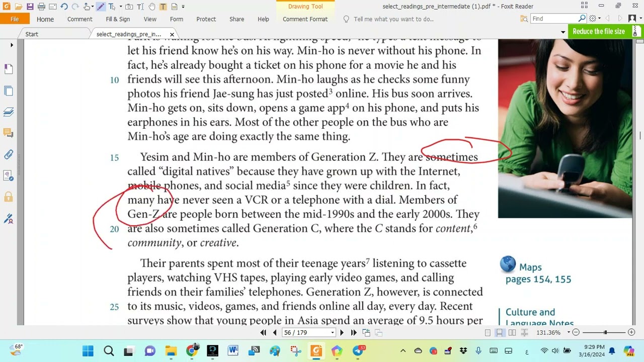Viewport: 644px width, 362px height.
Task: Switch to the Home ribbon tab
Action: click(45, 19)
